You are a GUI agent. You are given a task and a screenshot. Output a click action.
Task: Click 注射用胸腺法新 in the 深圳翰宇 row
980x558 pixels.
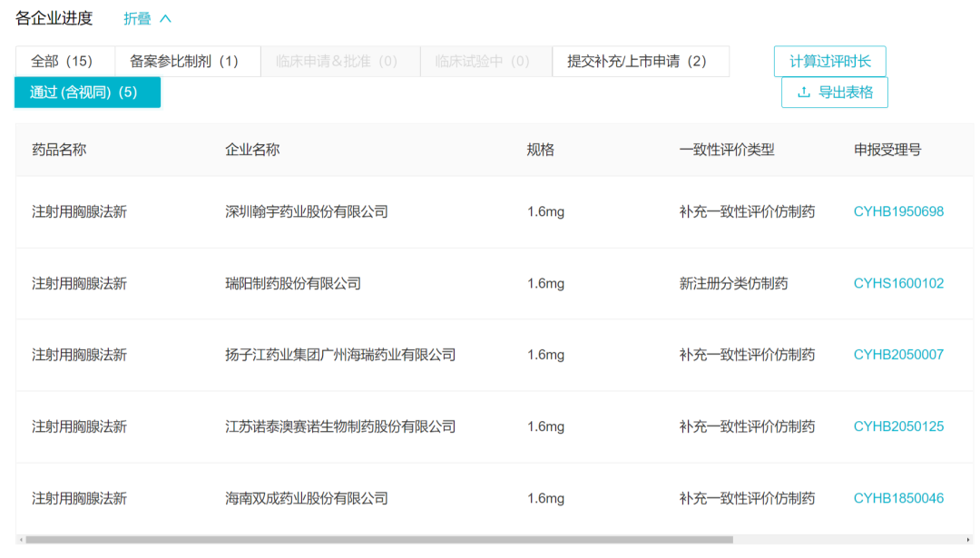click(x=79, y=211)
